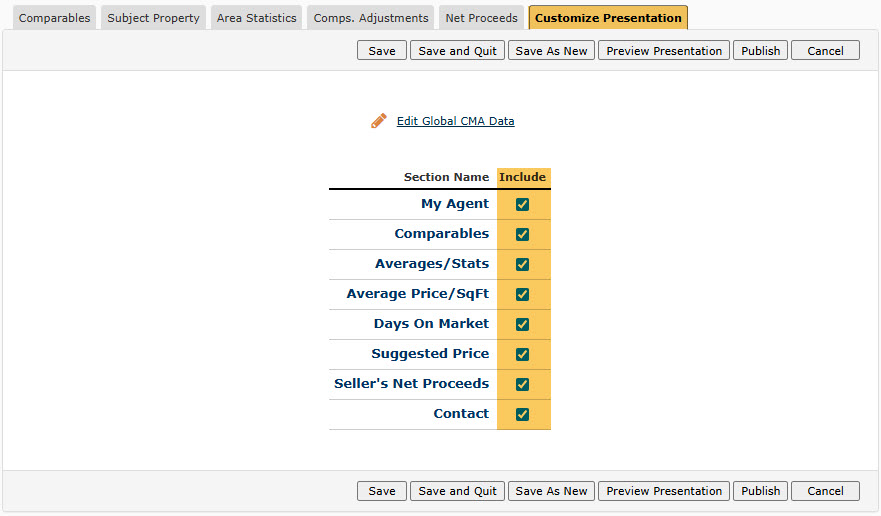Toggle the Comparables include checkbox
Screen dimensions: 881x516
(x=523, y=234)
